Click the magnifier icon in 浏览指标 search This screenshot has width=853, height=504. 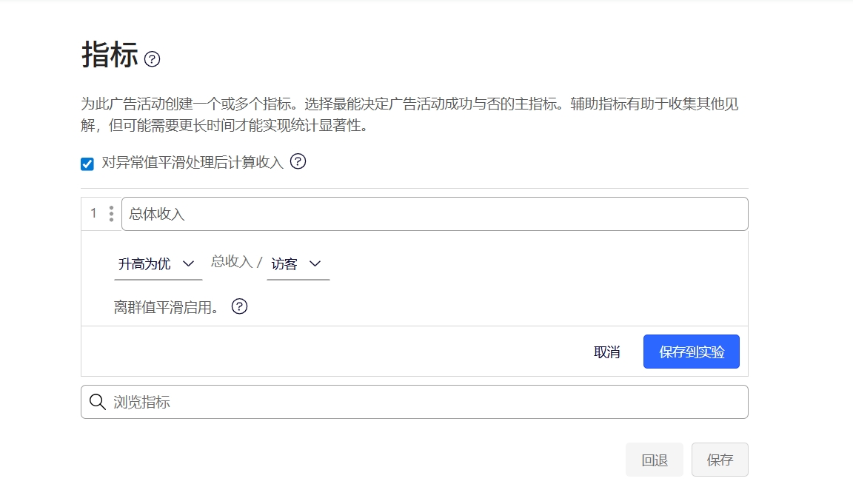(x=98, y=402)
